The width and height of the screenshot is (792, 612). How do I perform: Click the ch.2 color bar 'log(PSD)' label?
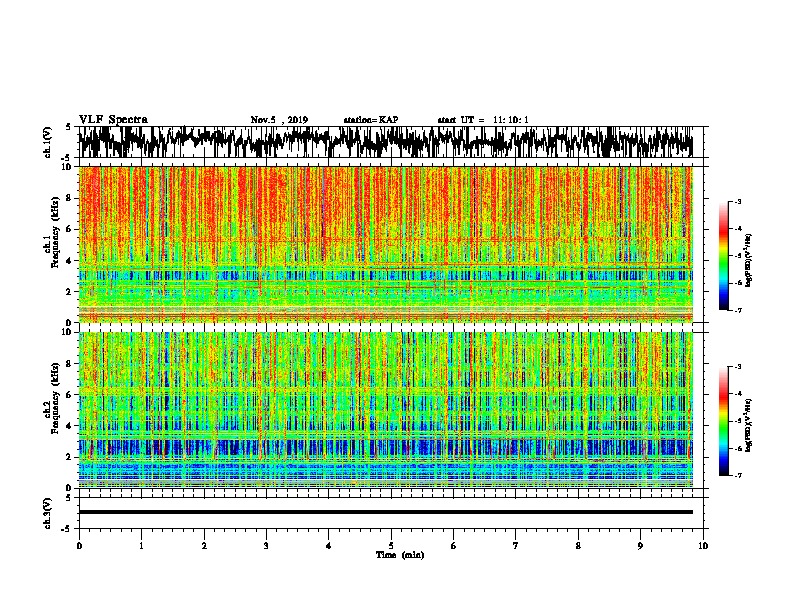(x=749, y=426)
